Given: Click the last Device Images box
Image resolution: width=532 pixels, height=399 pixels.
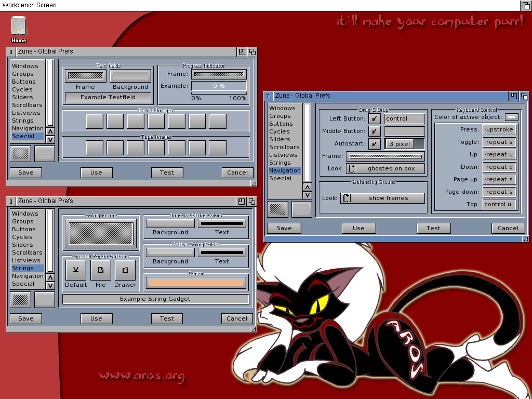Looking at the screenshot, I should pos(218,121).
